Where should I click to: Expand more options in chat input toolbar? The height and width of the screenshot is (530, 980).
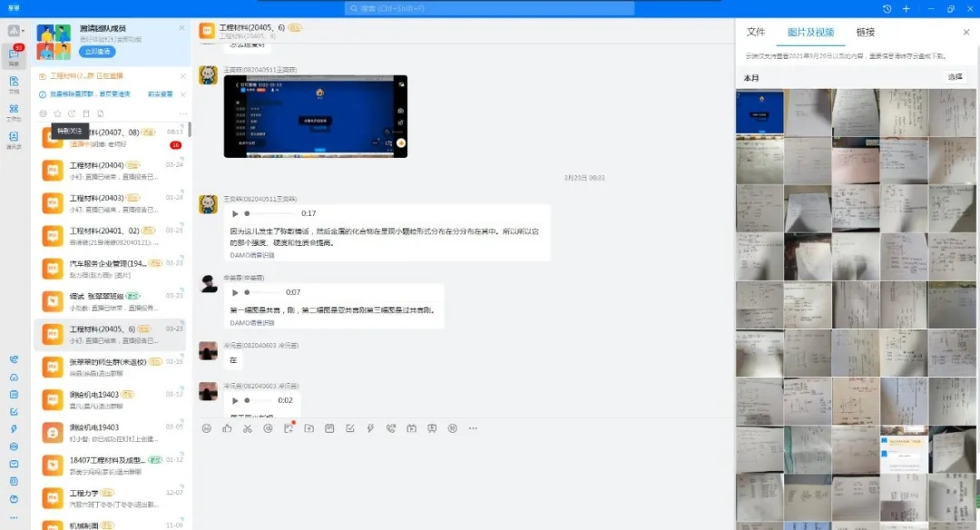coord(473,428)
